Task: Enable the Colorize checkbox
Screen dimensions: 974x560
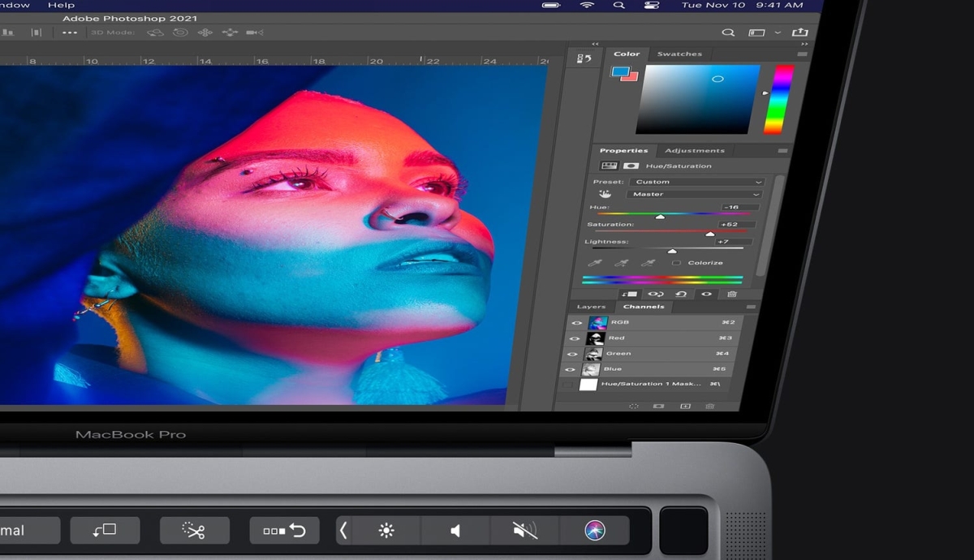Action: coord(676,263)
